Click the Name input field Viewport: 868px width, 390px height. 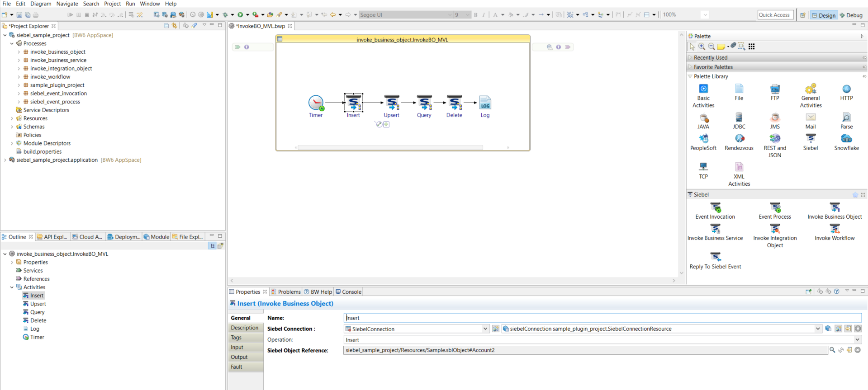click(602, 318)
